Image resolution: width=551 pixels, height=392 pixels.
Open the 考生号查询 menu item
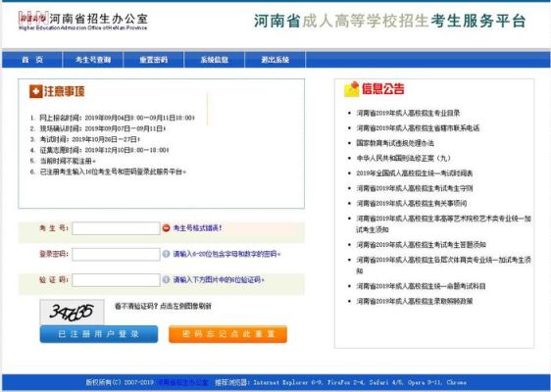(93, 60)
